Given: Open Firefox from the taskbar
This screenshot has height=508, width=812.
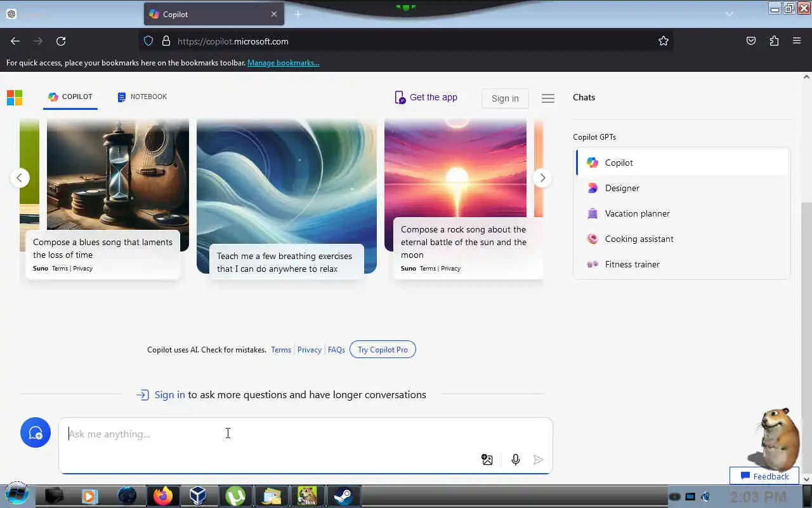Looking at the screenshot, I should [162, 496].
